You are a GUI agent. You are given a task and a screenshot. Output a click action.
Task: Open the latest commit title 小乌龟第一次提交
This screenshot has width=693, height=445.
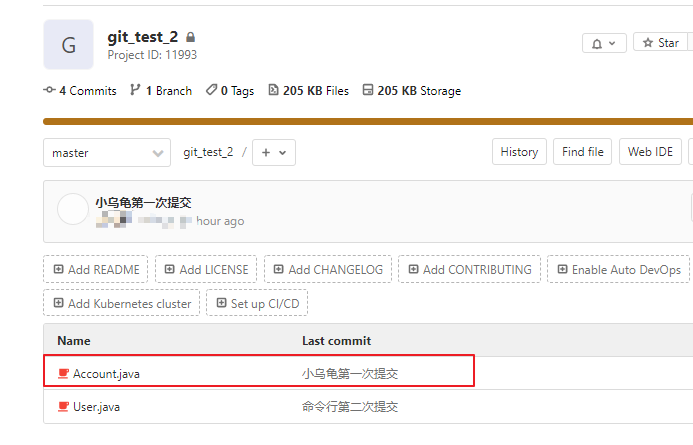(x=143, y=202)
